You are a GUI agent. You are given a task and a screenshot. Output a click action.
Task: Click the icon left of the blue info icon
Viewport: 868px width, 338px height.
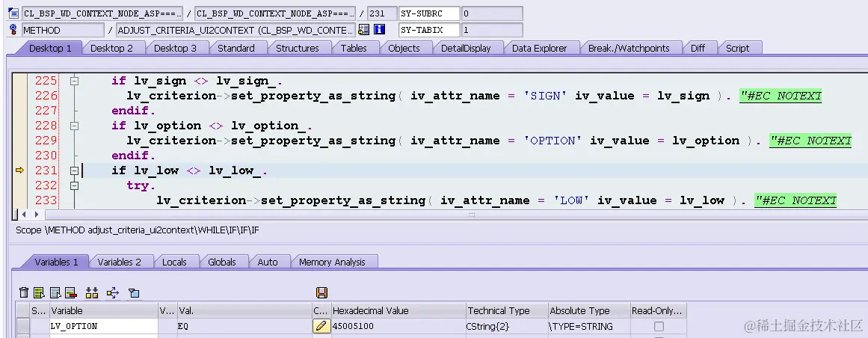coord(363,29)
